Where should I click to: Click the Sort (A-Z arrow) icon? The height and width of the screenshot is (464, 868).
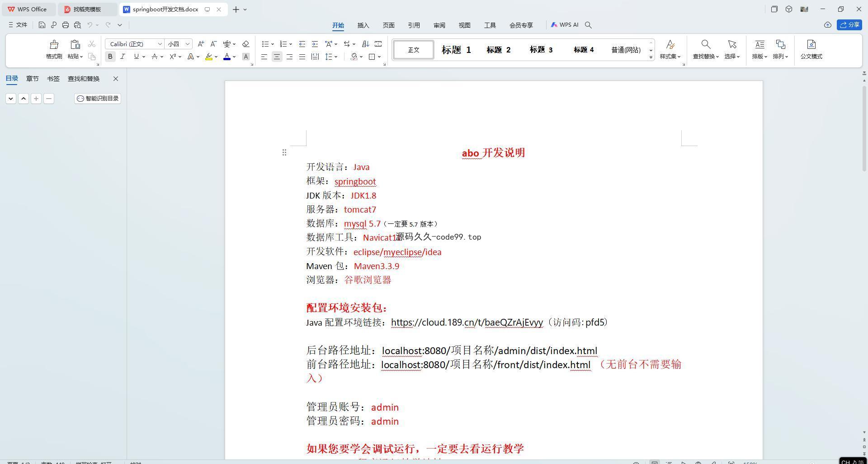tap(365, 44)
